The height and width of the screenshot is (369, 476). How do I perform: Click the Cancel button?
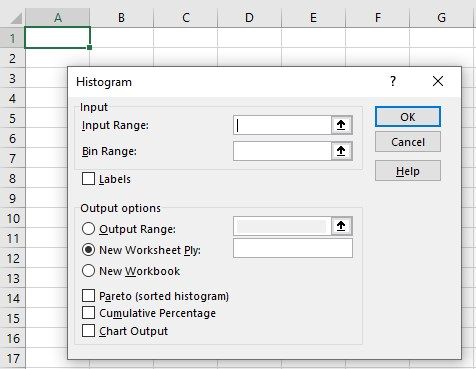(x=408, y=142)
